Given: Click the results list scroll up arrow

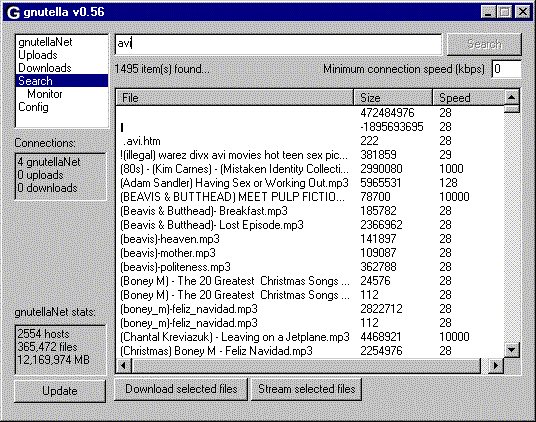Looking at the screenshot, I should pyautogui.click(x=512, y=97).
